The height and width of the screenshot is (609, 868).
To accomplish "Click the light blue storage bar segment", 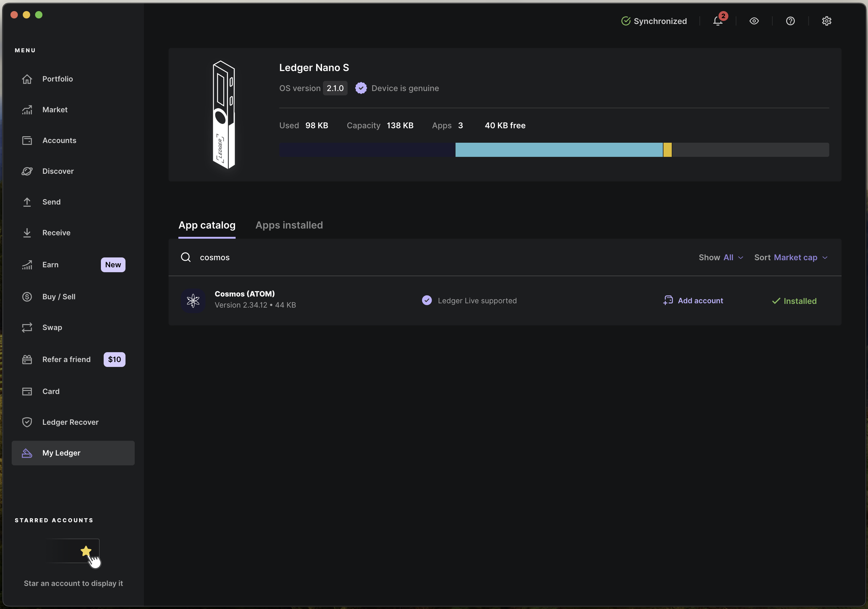I will pyautogui.click(x=559, y=150).
